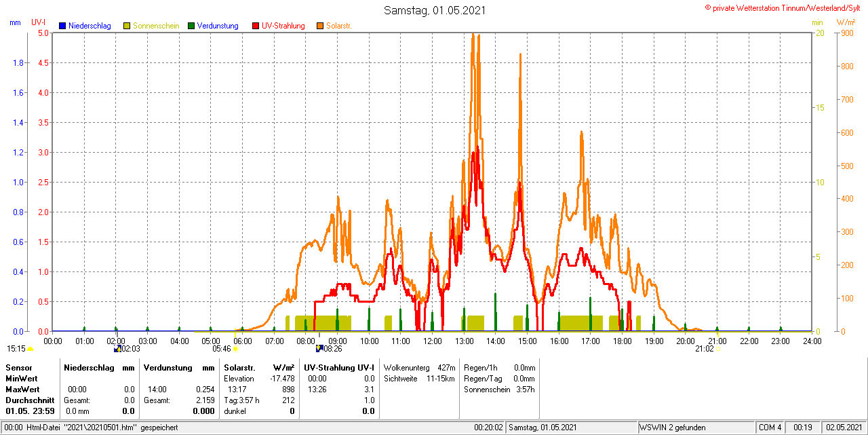The image size is (868, 435).
Task: Click the blue Niederschlag legend color box
Action: click(63, 26)
